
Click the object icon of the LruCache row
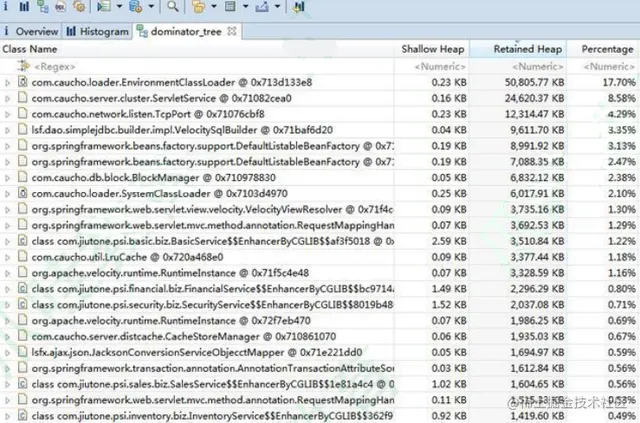point(22,256)
